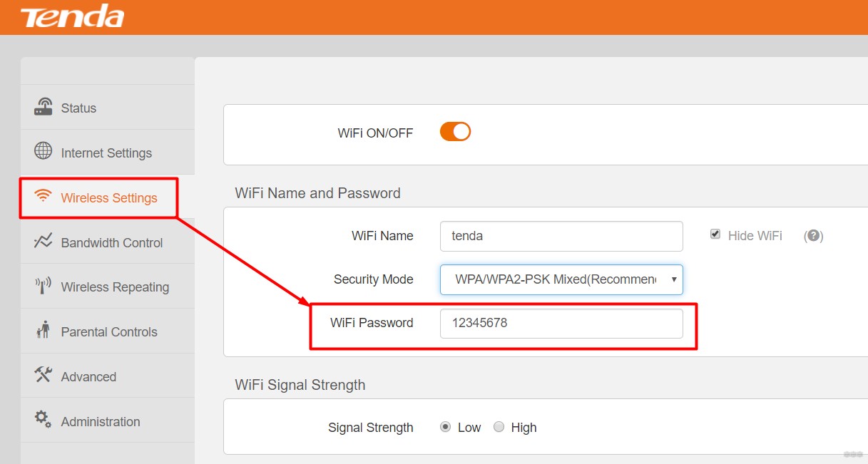Click the WiFi Name input field

(561, 236)
